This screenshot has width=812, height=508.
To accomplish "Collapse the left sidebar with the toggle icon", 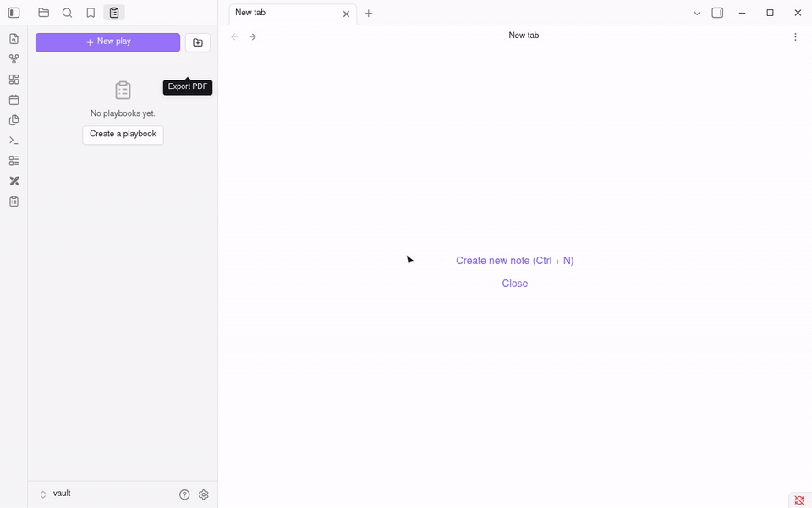I will (14, 13).
